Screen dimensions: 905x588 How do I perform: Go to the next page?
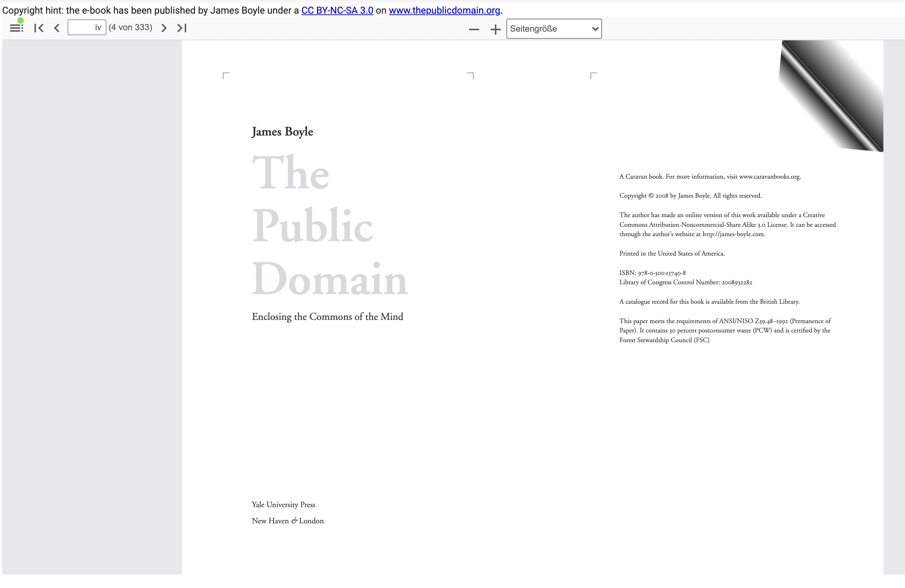[x=164, y=28]
